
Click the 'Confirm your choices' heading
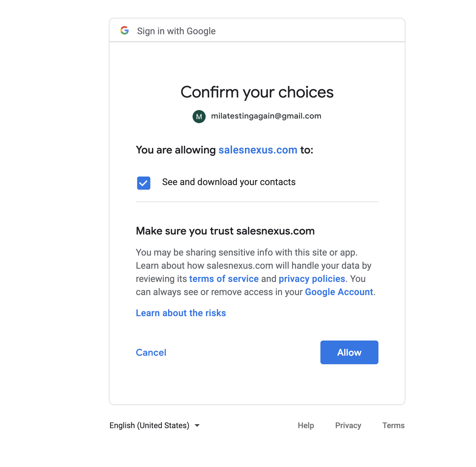click(x=257, y=92)
